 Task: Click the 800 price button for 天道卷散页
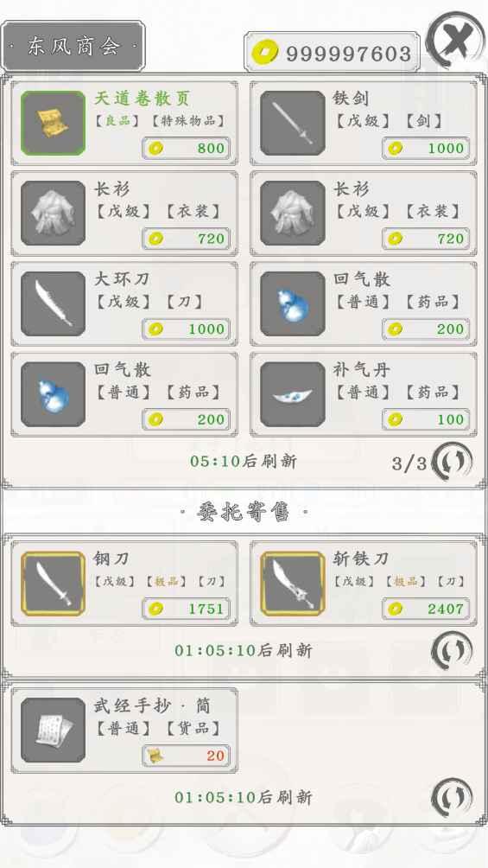point(187,149)
